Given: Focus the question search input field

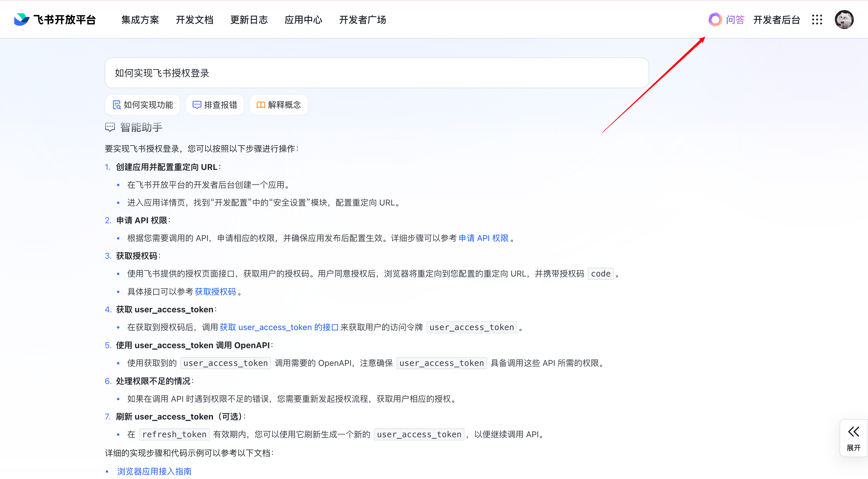Looking at the screenshot, I should [x=376, y=73].
